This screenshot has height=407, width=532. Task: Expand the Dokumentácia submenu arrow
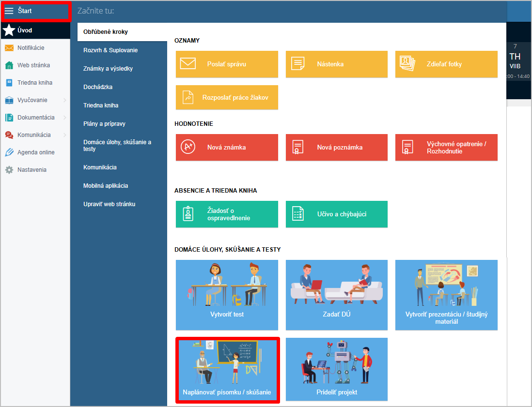point(65,118)
